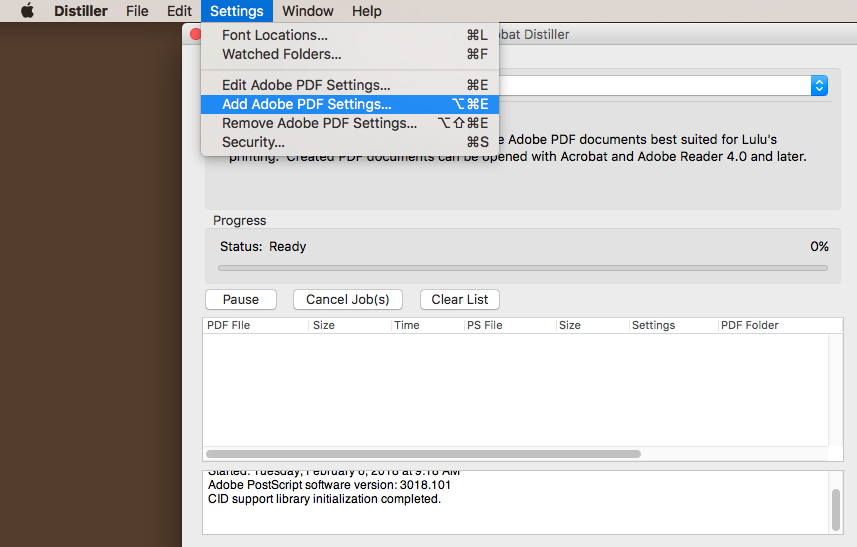Open the Distiller application menu

81,11
